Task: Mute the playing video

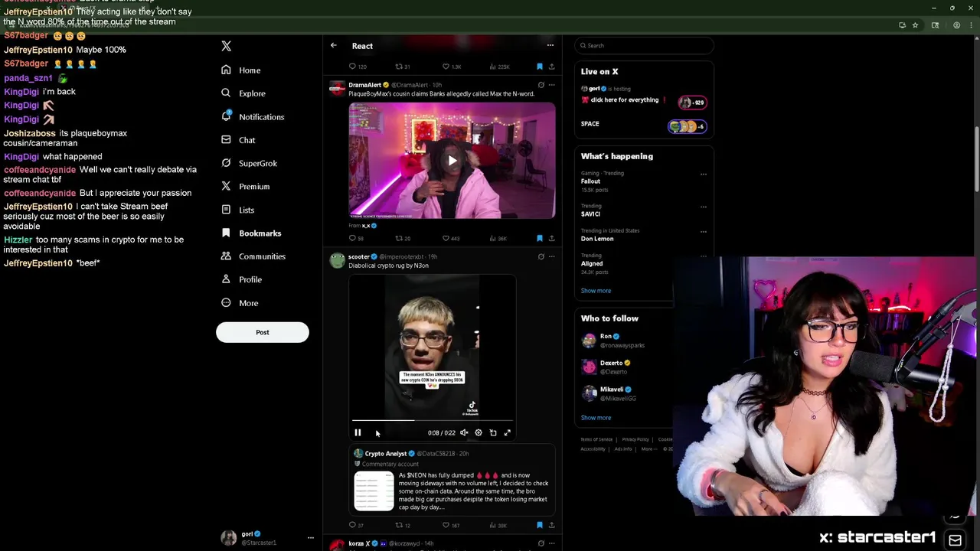Action: pos(464,433)
